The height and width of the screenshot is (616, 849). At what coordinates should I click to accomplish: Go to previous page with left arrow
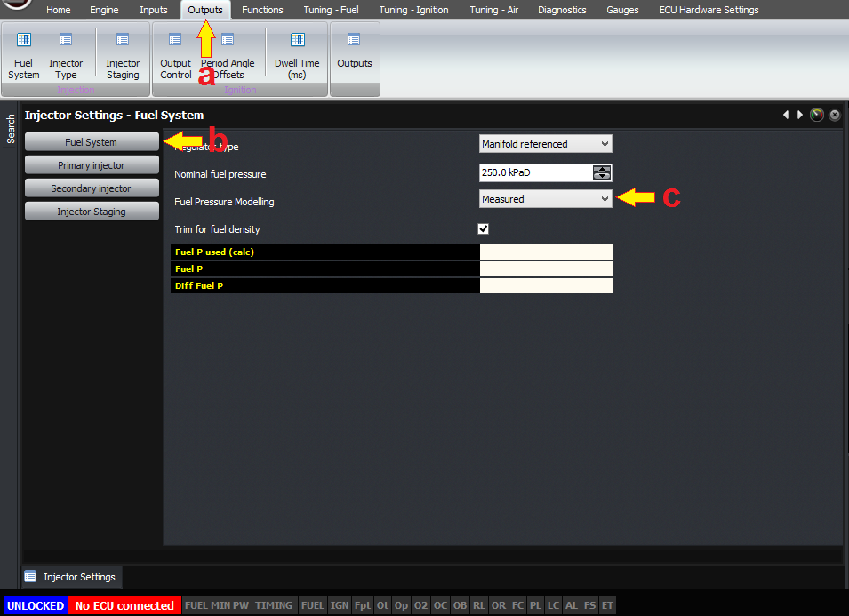tap(786, 115)
